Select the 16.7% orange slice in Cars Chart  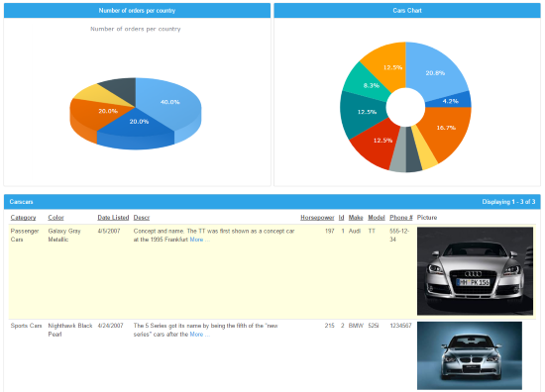[446, 128]
